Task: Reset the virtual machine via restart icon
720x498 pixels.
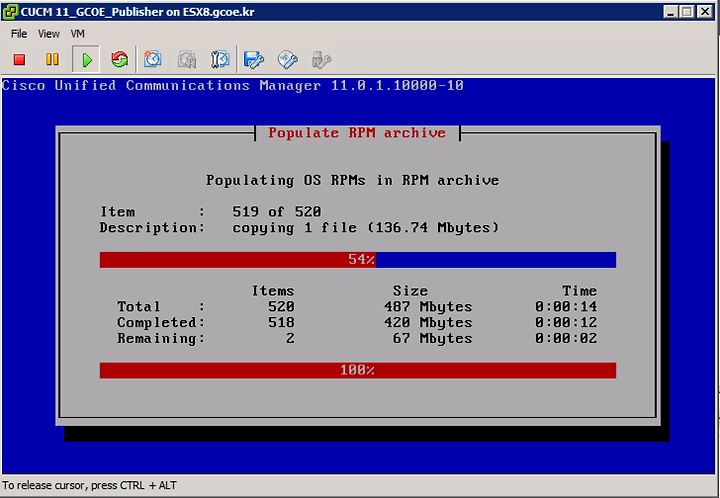Action: tap(119, 59)
